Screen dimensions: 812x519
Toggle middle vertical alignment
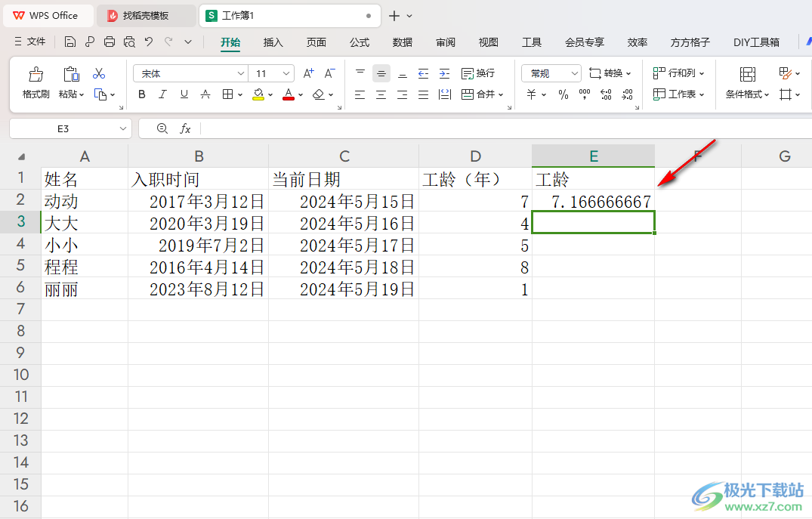coord(381,73)
